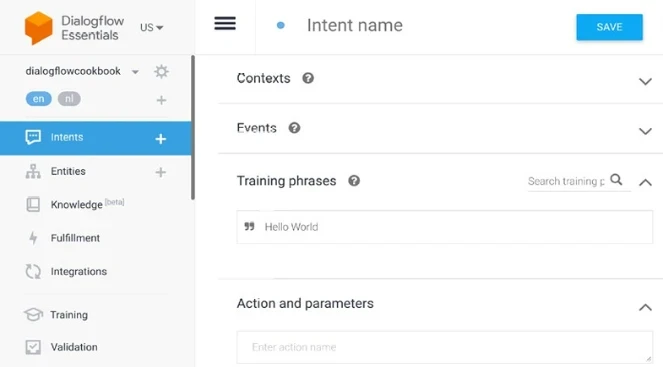Collapse the Training phrases section
Screen dimensions: 663x367
tap(645, 182)
